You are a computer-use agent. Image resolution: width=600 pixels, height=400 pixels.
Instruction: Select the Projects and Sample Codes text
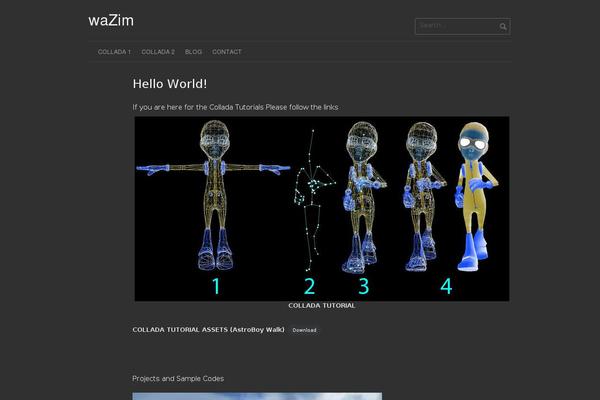pos(178,379)
